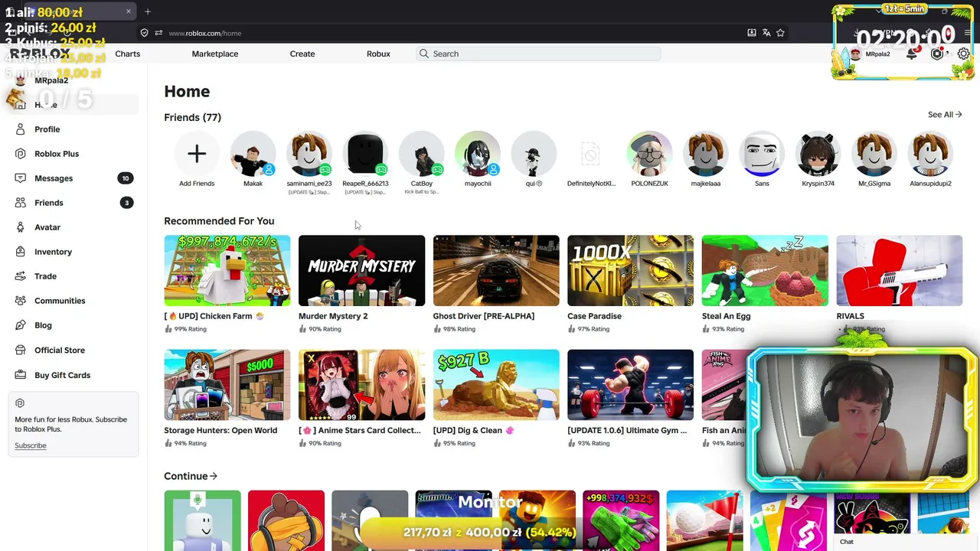Screen dimensions: 980x551
Task: Click the Roblox Search field
Action: 537,54
